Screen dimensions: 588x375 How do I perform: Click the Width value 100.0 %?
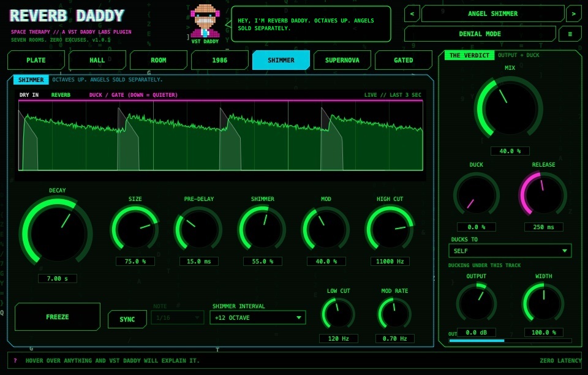pyautogui.click(x=543, y=333)
